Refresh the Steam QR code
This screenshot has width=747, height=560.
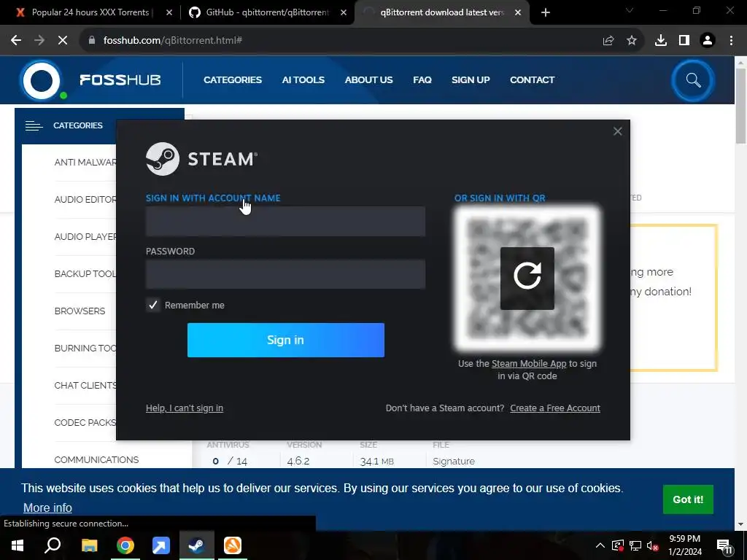click(x=527, y=278)
